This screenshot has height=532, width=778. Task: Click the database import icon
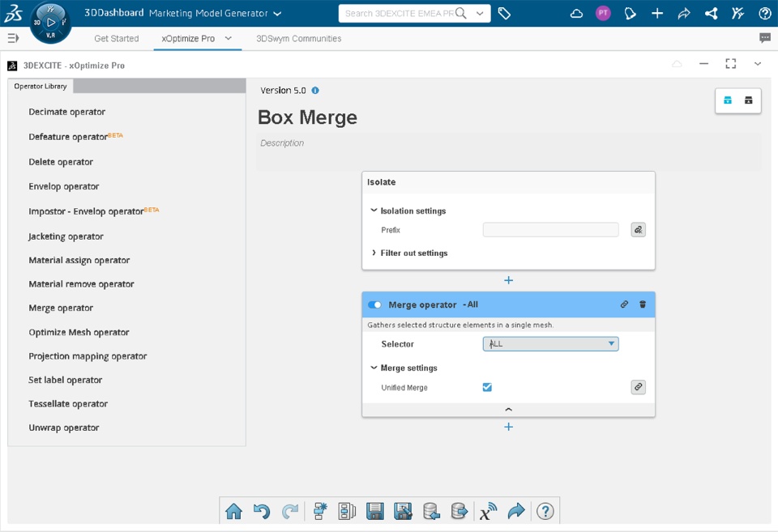(431, 511)
